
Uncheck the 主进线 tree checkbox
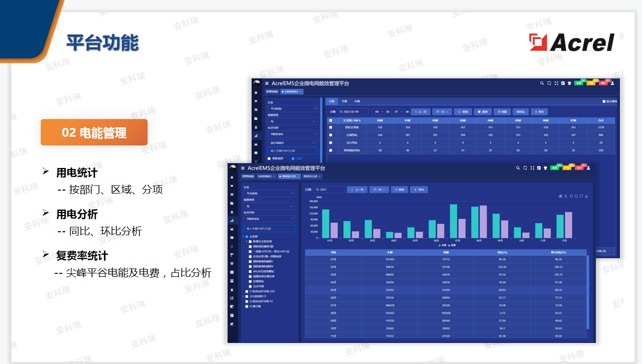coord(247,237)
